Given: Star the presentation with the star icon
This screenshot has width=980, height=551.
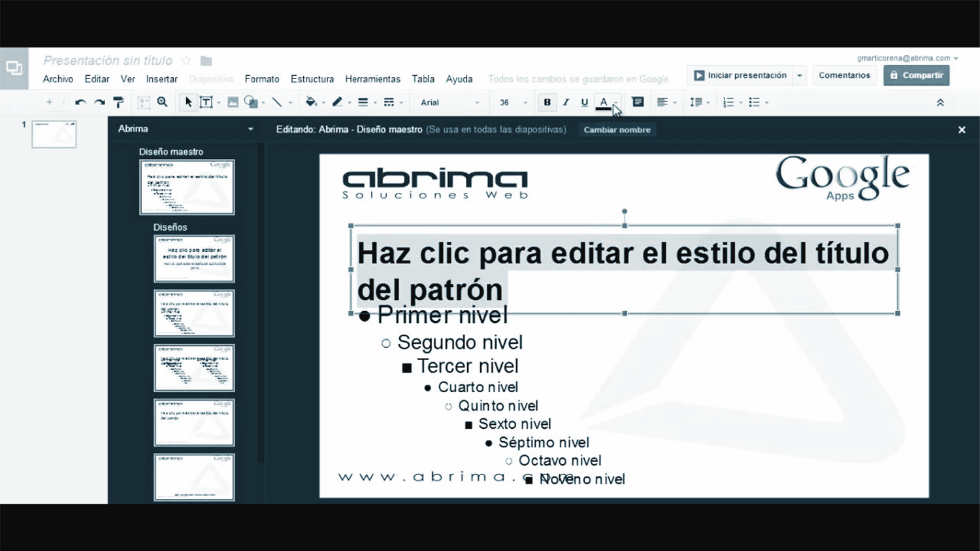Looking at the screenshot, I should tap(186, 61).
